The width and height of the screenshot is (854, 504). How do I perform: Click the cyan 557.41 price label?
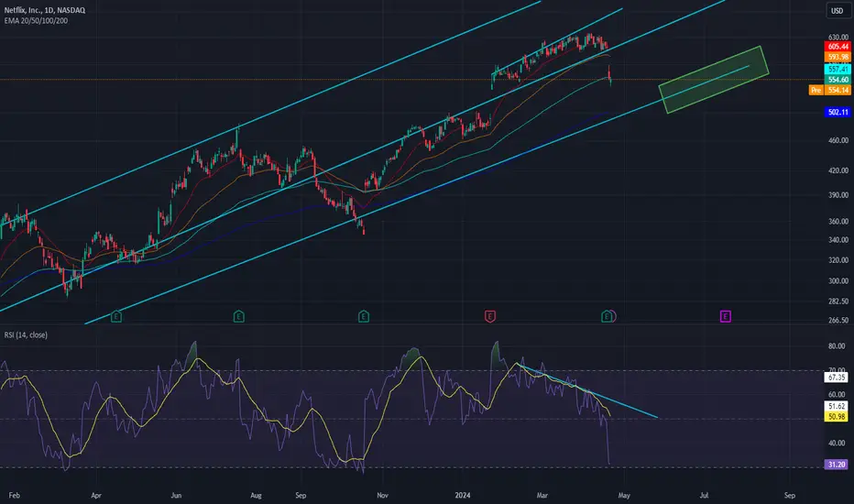(x=838, y=70)
